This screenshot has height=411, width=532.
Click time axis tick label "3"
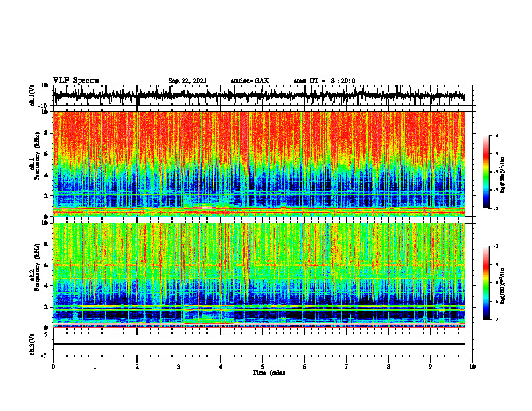click(x=179, y=367)
